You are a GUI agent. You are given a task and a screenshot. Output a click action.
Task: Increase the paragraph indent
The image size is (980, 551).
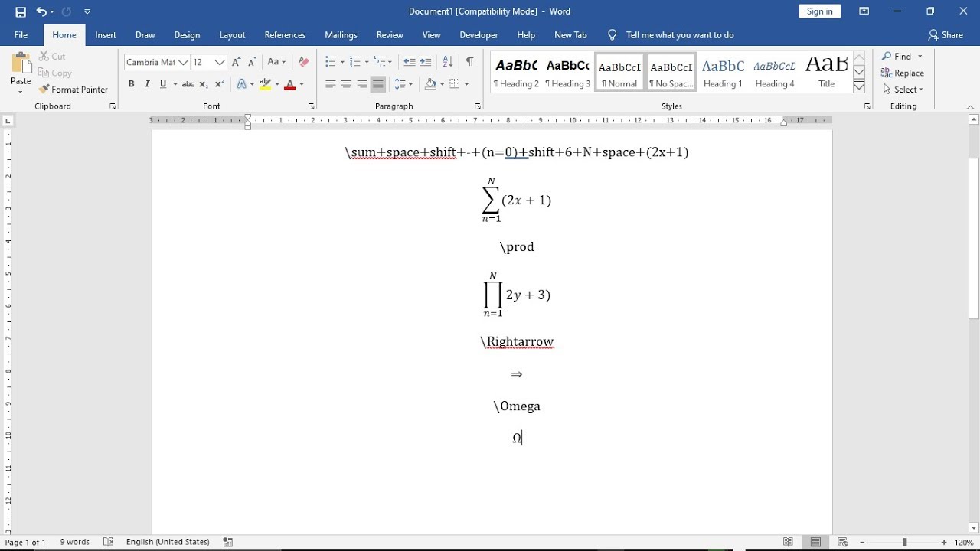coord(426,62)
